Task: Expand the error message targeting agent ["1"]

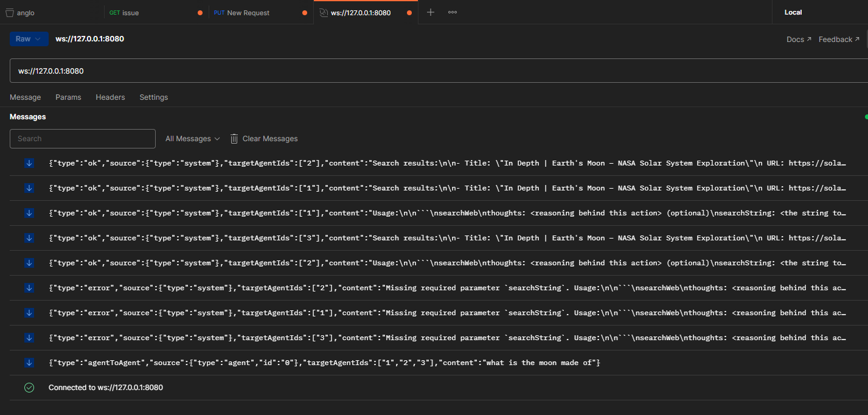Action: [439, 313]
